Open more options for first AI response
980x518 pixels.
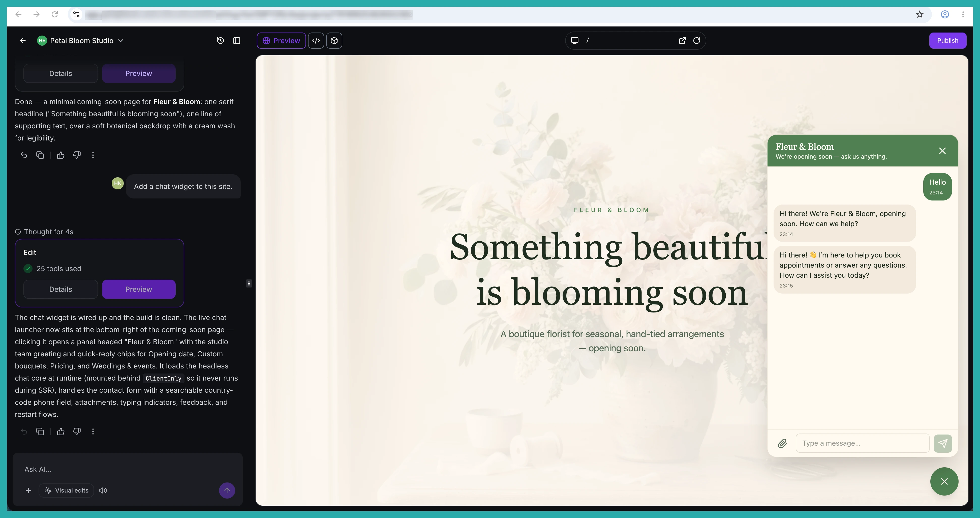pyautogui.click(x=93, y=155)
